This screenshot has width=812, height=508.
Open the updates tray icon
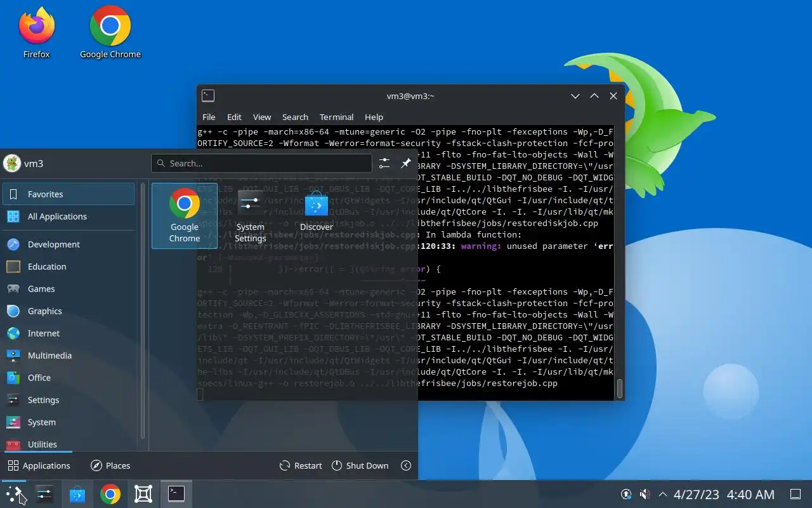[626, 494]
